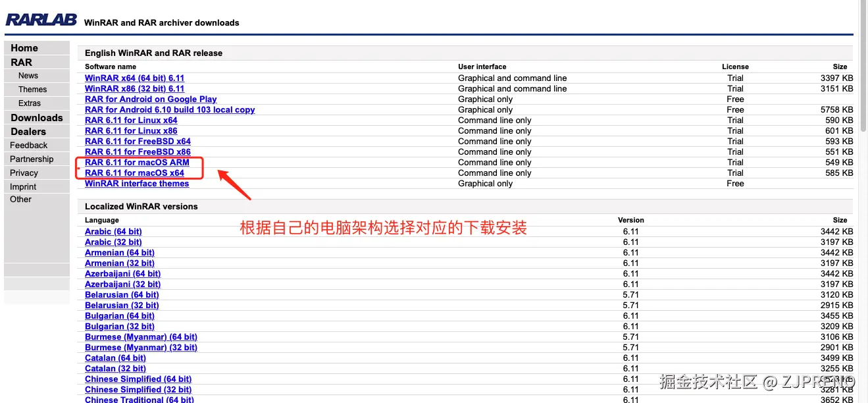This screenshot has height=403, width=868.
Task: Download Armenian (64 bit) version
Action: pyautogui.click(x=120, y=253)
